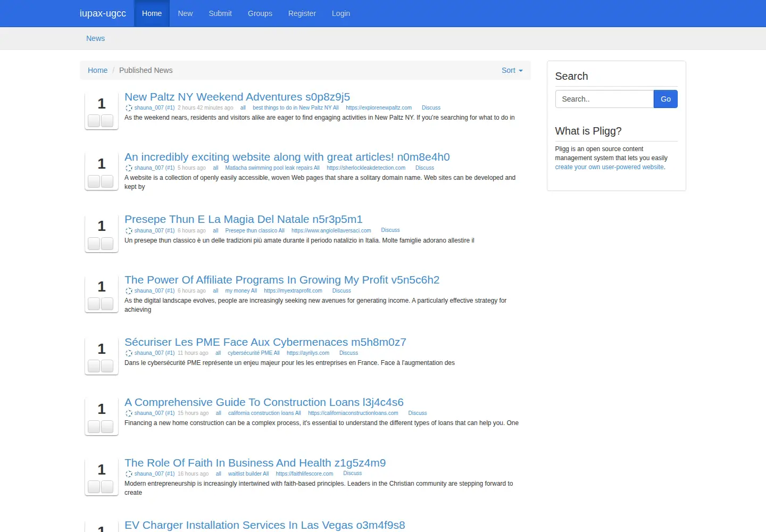Select the News category link
The image size is (766, 532).
click(x=96, y=38)
